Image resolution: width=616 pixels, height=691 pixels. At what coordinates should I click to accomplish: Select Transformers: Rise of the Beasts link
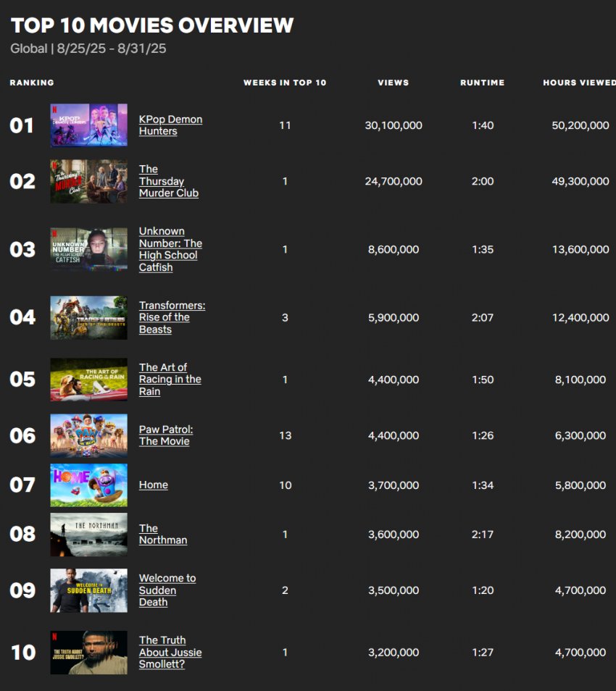tap(172, 317)
